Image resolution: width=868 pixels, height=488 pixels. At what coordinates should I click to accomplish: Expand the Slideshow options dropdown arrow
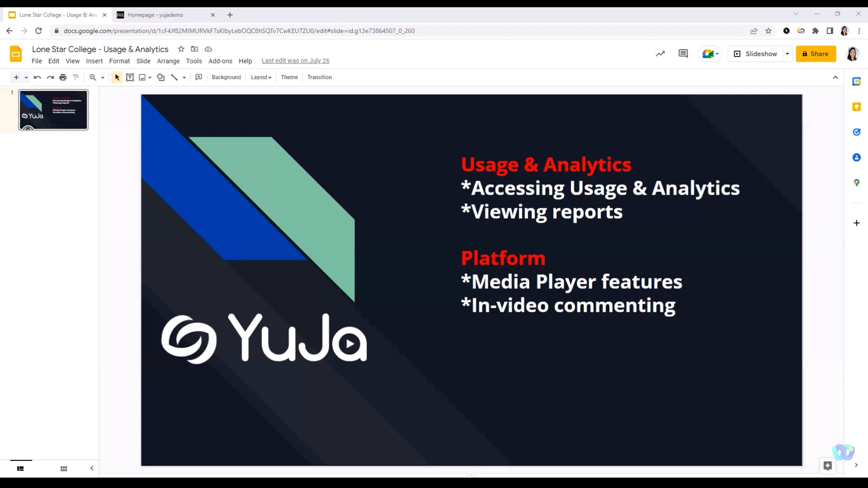click(787, 54)
